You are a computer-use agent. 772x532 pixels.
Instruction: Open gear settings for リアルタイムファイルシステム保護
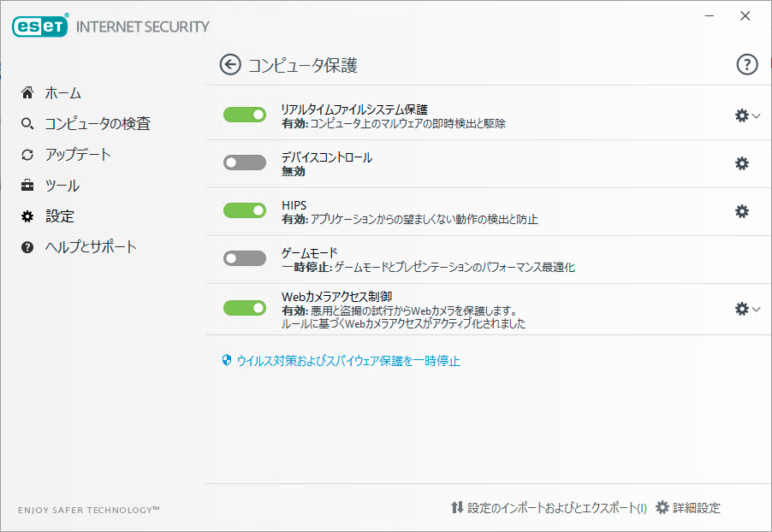pos(741,115)
